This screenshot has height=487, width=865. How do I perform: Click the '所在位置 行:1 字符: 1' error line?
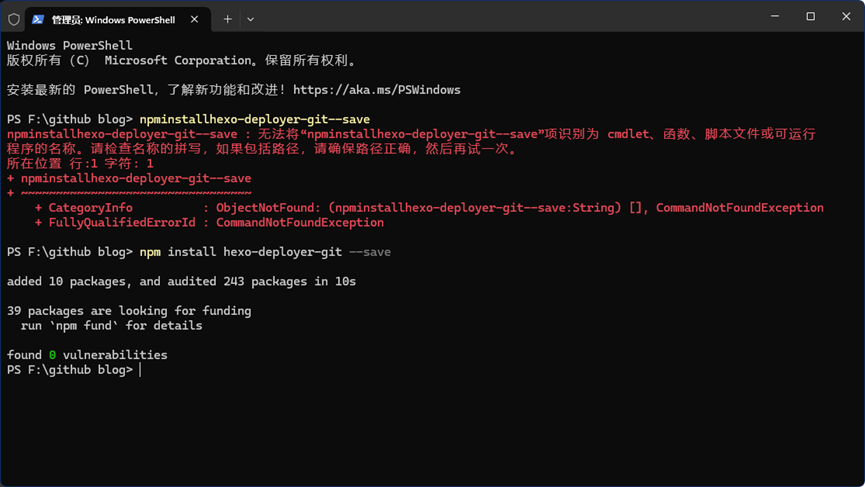tap(80, 164)
